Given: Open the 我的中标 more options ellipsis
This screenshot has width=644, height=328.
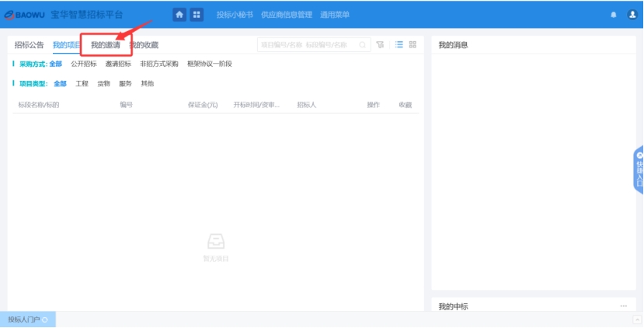Looking at the screenshot, I should [x=624, y=306].
